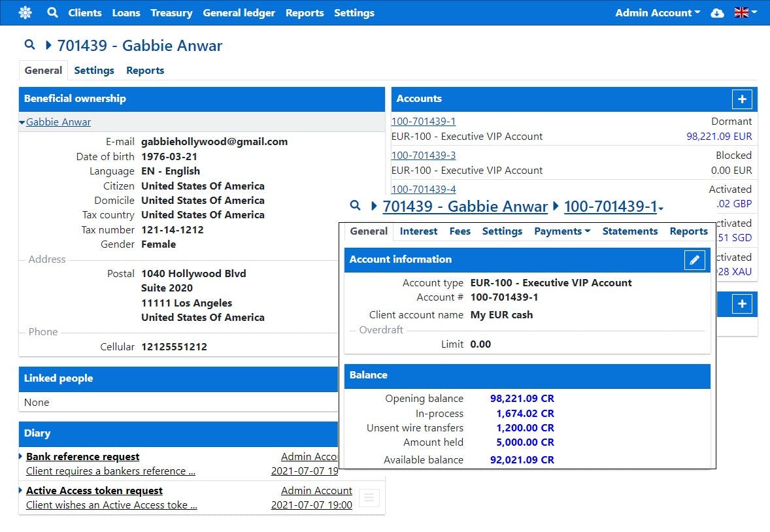Switch to the Statements tab
770x532 pixels.
[630, 231]
